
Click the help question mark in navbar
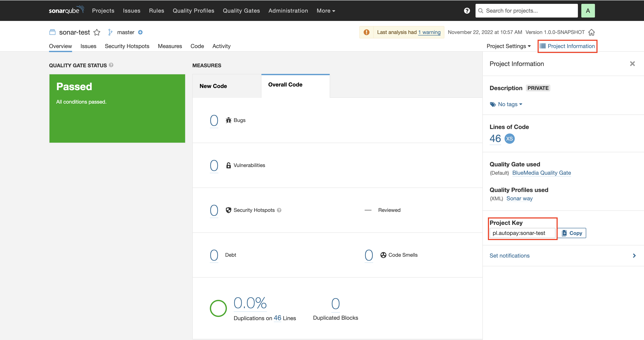tap(467, 11)
